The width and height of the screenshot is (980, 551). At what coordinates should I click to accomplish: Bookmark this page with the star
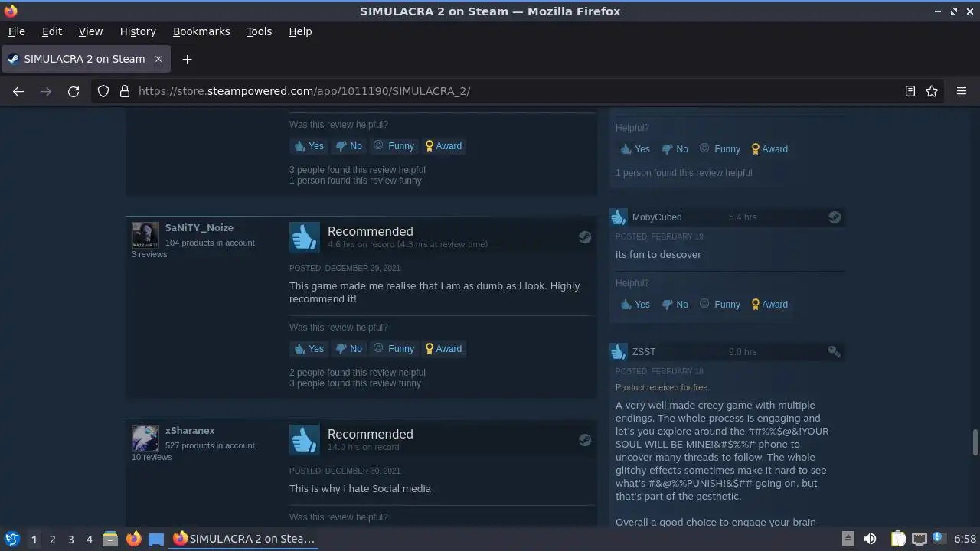tap(932, 91)
